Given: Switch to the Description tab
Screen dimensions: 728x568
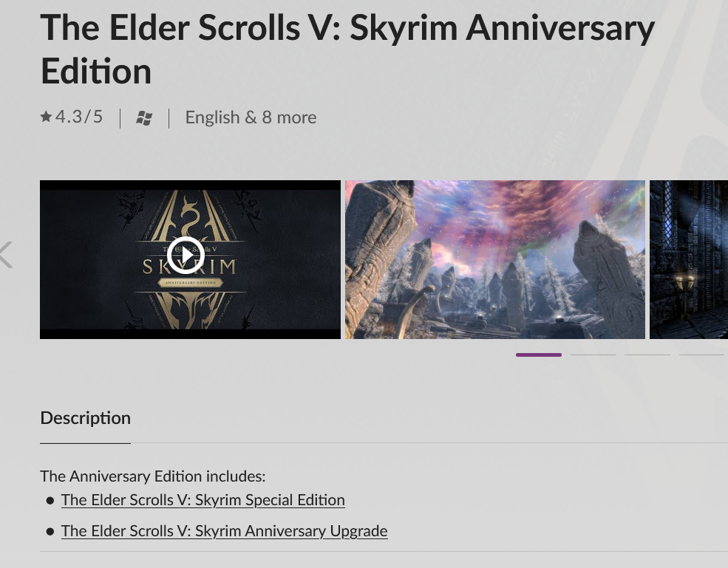Looking at the screenshot, I should (85, 418).
